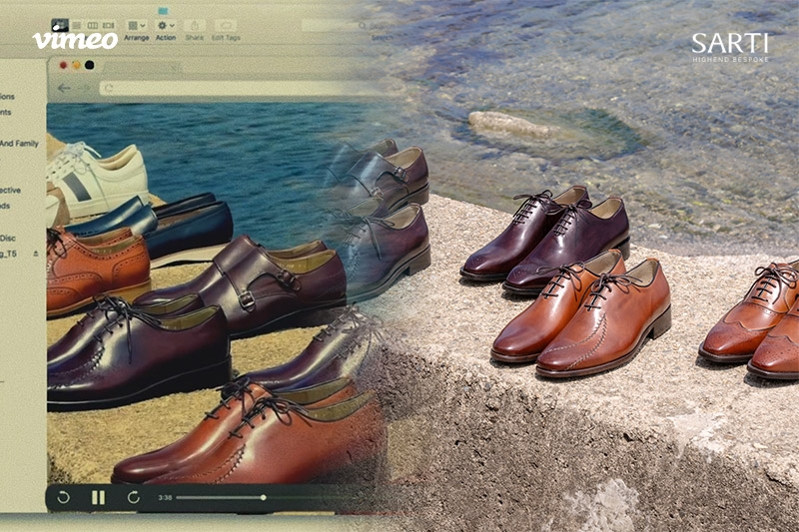
Task: Click the rewind circular arrow in player
Action: [64, 496]
